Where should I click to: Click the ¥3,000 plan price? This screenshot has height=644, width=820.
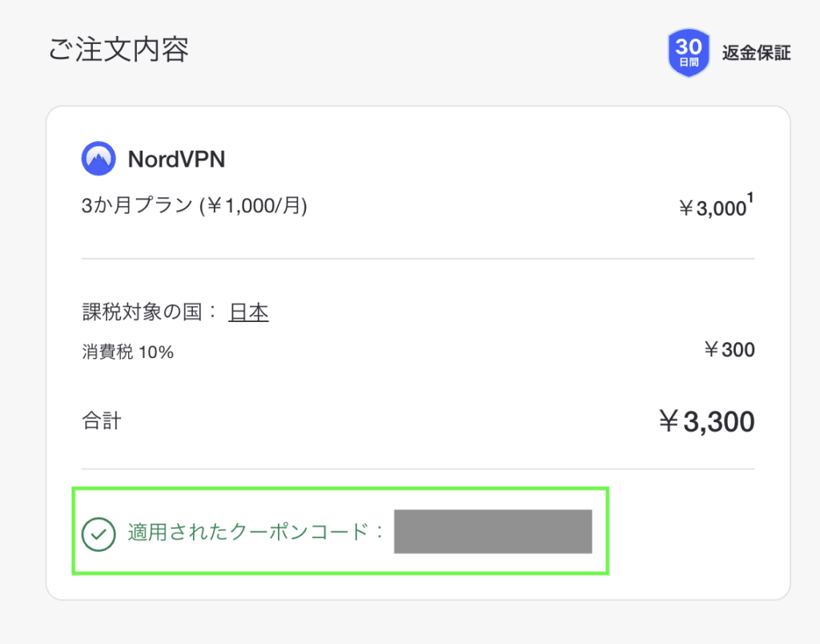[712, 209]
